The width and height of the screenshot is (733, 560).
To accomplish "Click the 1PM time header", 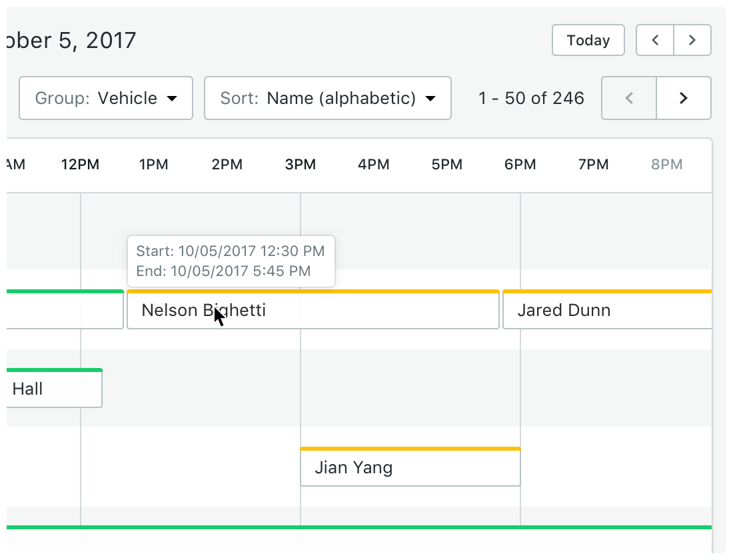I will [x=153, y=164].
